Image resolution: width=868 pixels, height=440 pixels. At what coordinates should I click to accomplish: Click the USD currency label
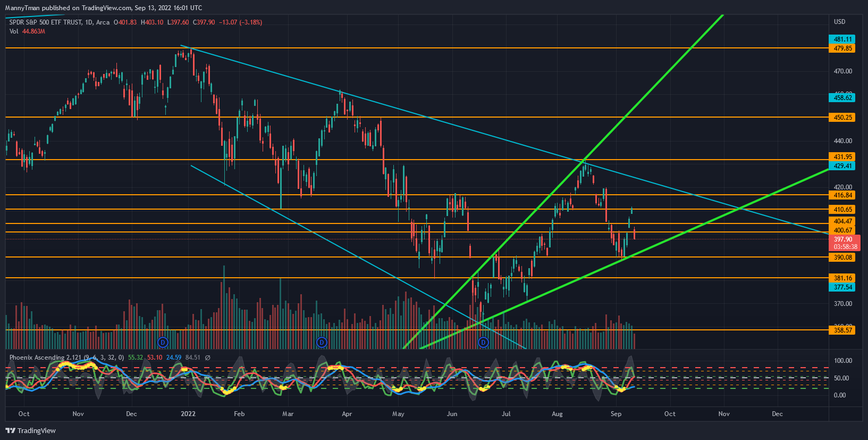coord(840,22)
